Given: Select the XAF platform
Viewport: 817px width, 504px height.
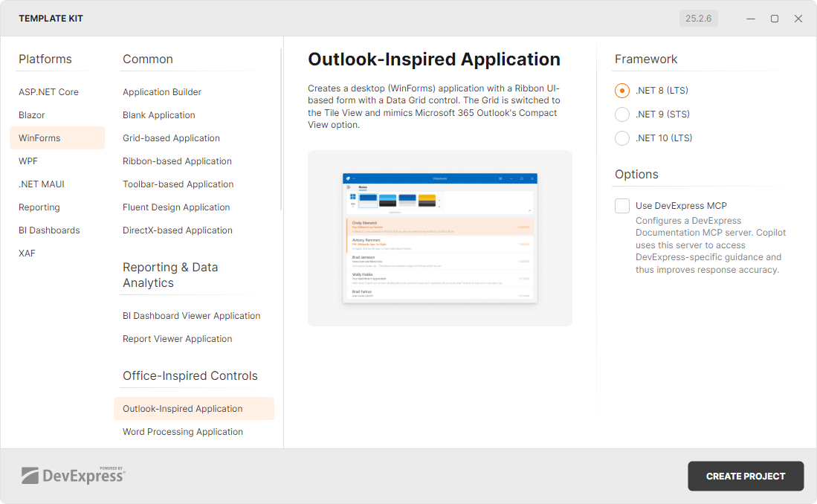Looking at the screenshot, I should click(27, 253).
